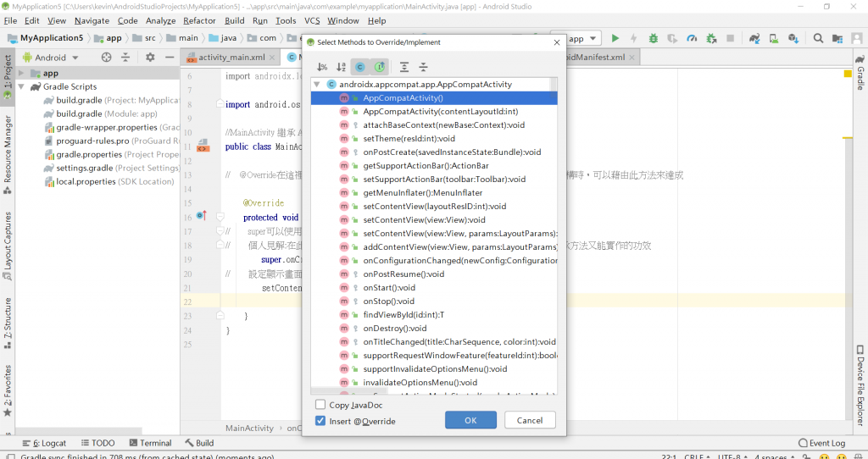868x459 pixels.
Task: Click Collapse All icon in Project panel
Action: pos(125,58)
